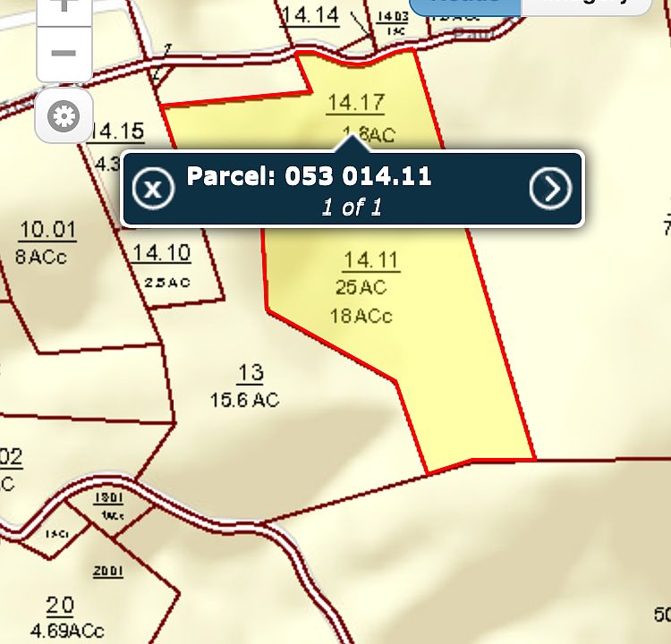
Task: Select parcel label 14.10
Action: (x=161, y=252)
